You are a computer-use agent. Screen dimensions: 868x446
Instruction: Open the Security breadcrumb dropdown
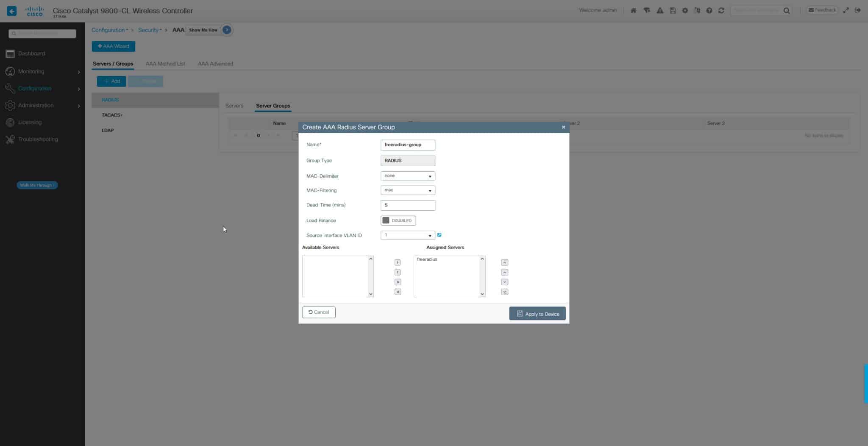[150, 30]
